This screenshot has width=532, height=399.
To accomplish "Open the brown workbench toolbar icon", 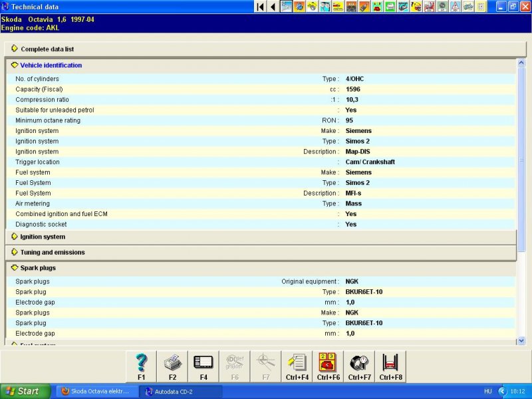I will click(x=351, y=7).
